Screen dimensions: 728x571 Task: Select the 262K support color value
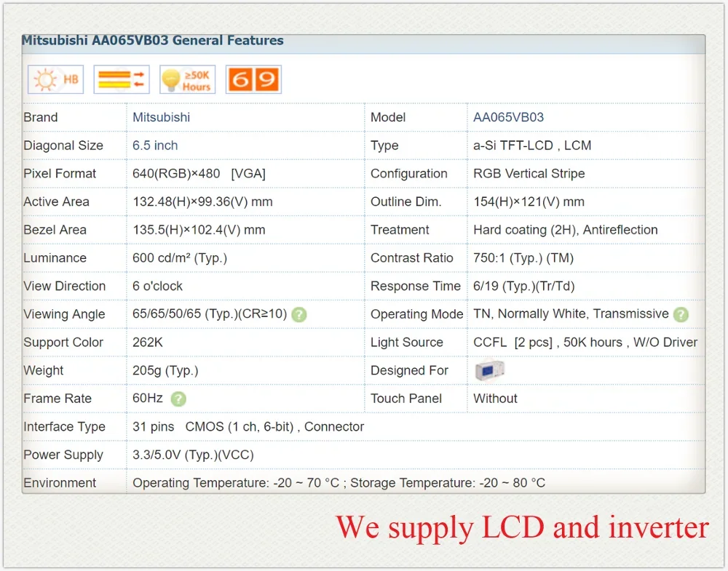coord(148,343)
